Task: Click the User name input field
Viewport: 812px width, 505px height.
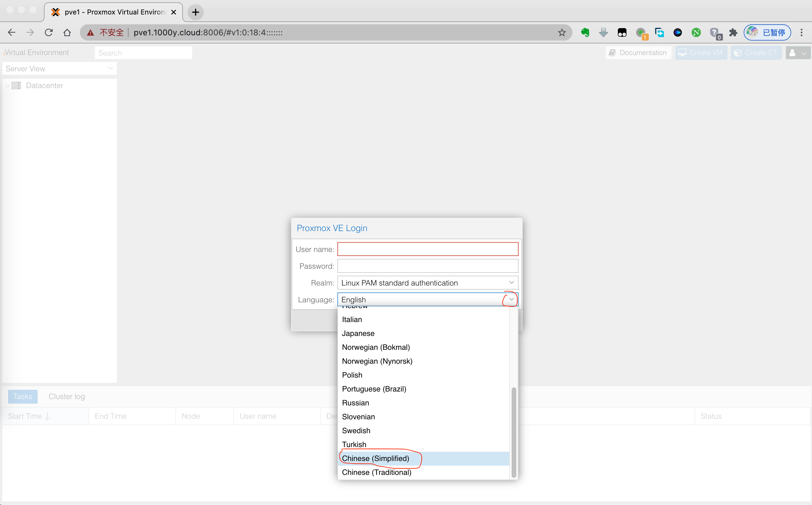Action: (427, 249)
